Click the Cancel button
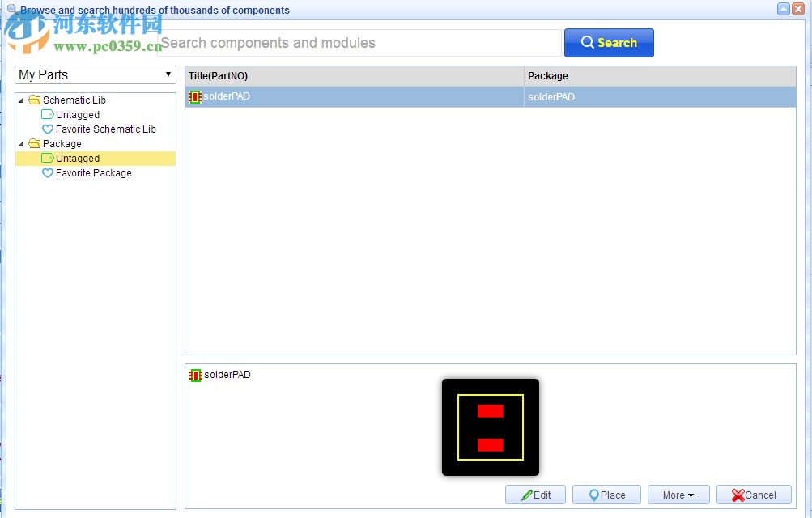The width and height of the screenshot is (812, 518). (x=754, y=495)
